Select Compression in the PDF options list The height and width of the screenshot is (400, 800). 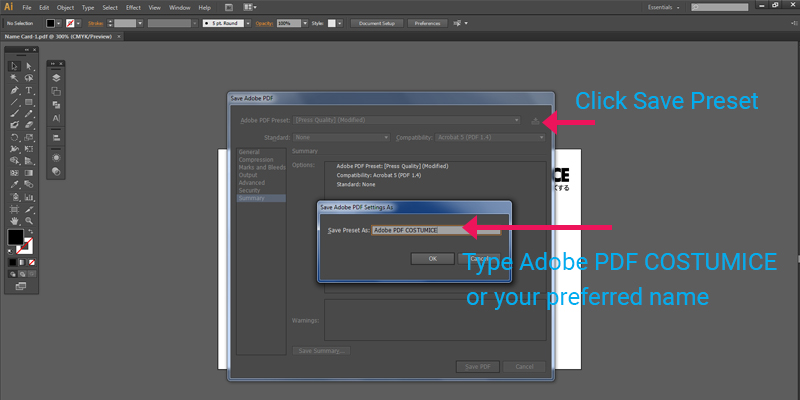(256, 160)
